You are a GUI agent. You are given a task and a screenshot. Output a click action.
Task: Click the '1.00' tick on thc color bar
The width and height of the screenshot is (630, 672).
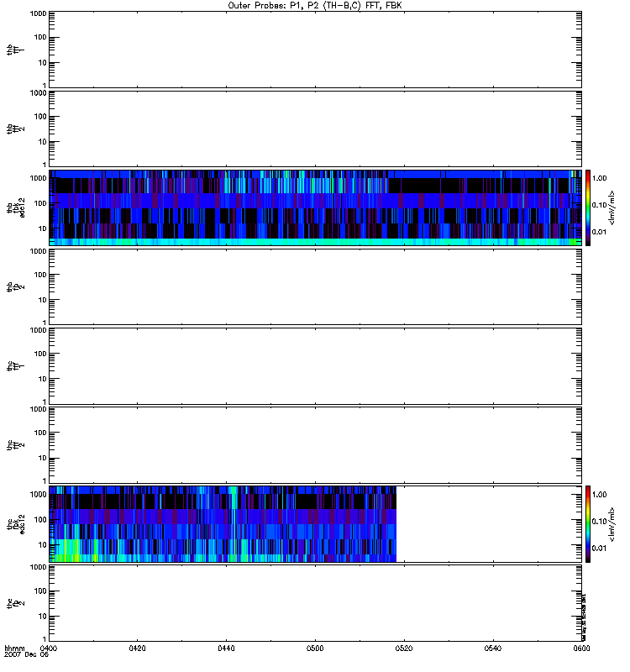point(600,495)
